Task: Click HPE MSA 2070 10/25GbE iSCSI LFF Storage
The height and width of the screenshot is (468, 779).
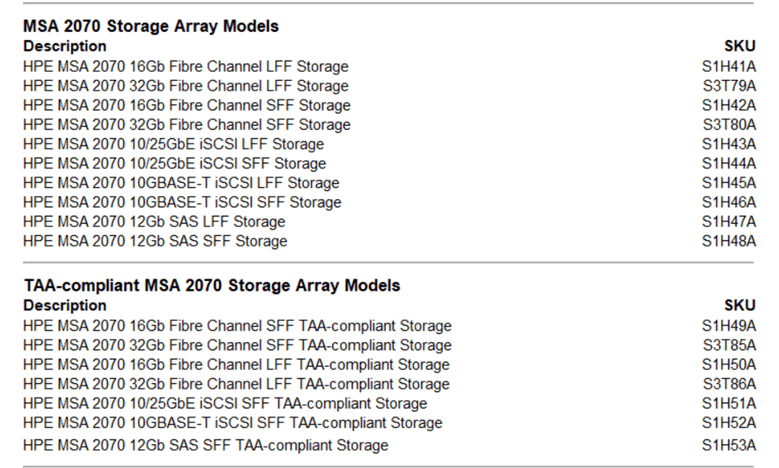Action: [x=173, y=144]
